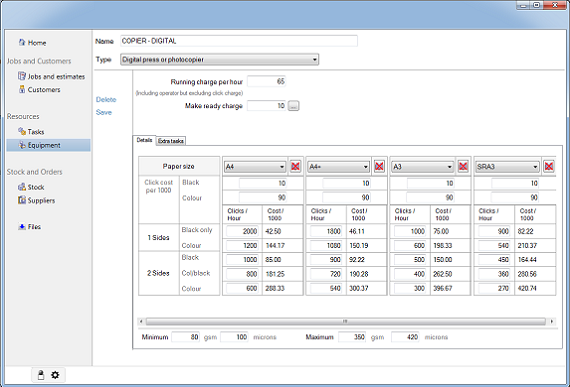Click A4 1 Sides Colour clicks field 1200
The image size is (570, 387).
[x=242, y=245]
